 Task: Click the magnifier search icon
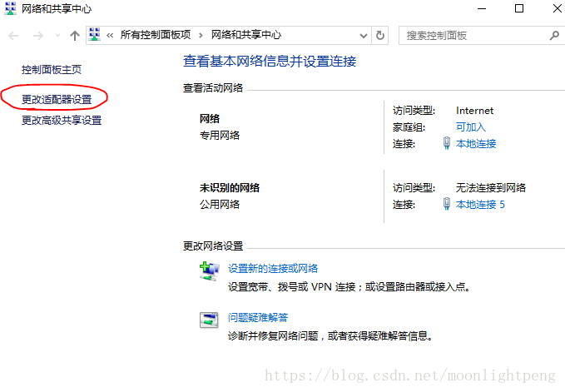tap(554, 35)
